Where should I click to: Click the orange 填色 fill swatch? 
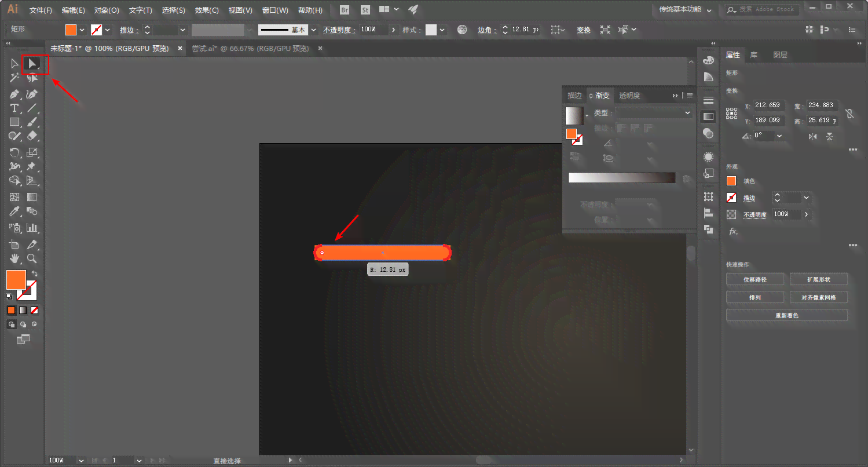tap(731, 181)
